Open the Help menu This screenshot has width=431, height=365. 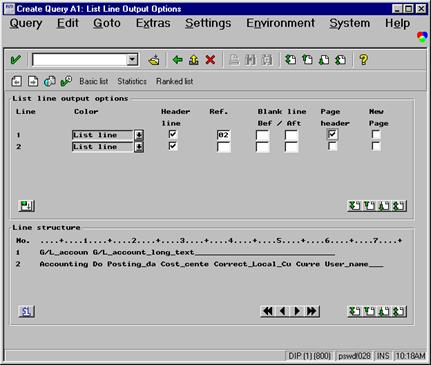click(x=397, y=23)
